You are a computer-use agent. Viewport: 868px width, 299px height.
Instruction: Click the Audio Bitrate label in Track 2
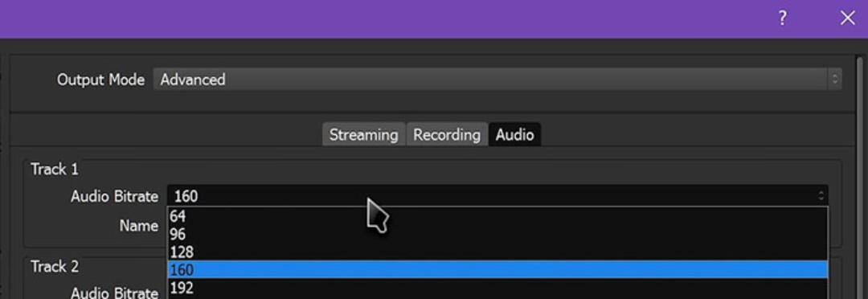click(x=115, y=293)
